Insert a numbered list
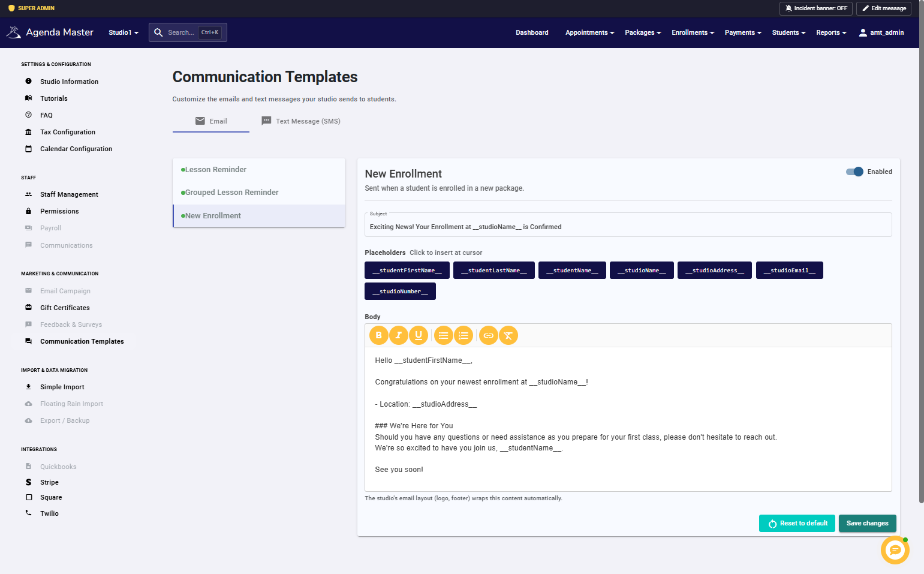 (463, 335)
